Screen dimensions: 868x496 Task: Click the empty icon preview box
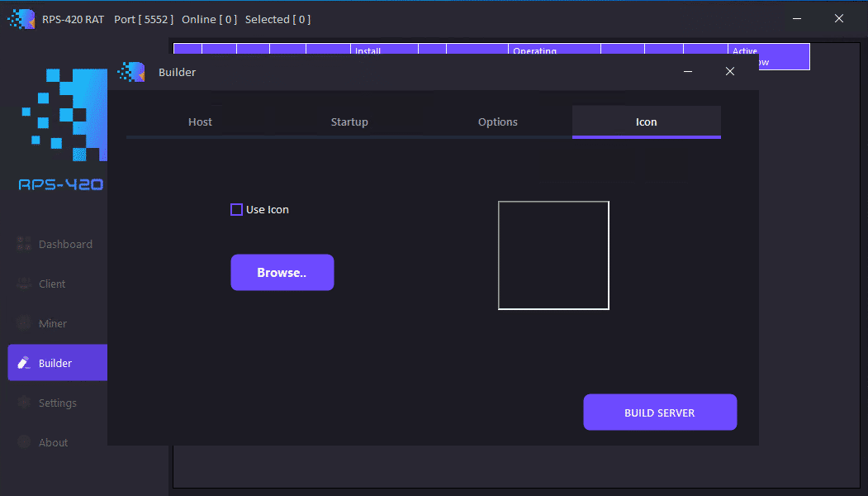[x=553, y=255]
